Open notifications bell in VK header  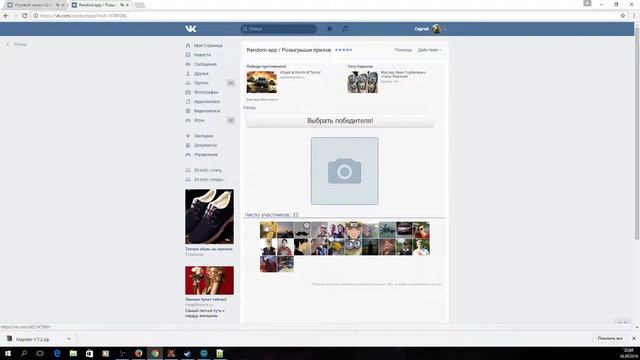(329, 29)
